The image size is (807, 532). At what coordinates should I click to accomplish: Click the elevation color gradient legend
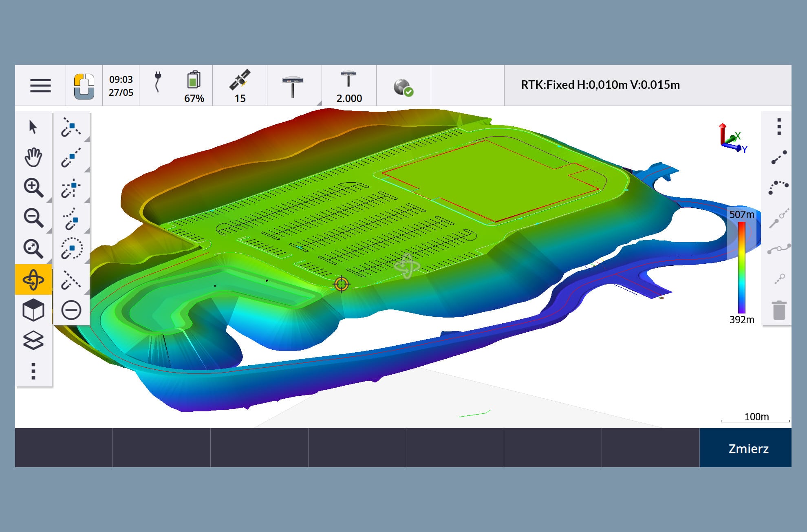coord(741,267)
